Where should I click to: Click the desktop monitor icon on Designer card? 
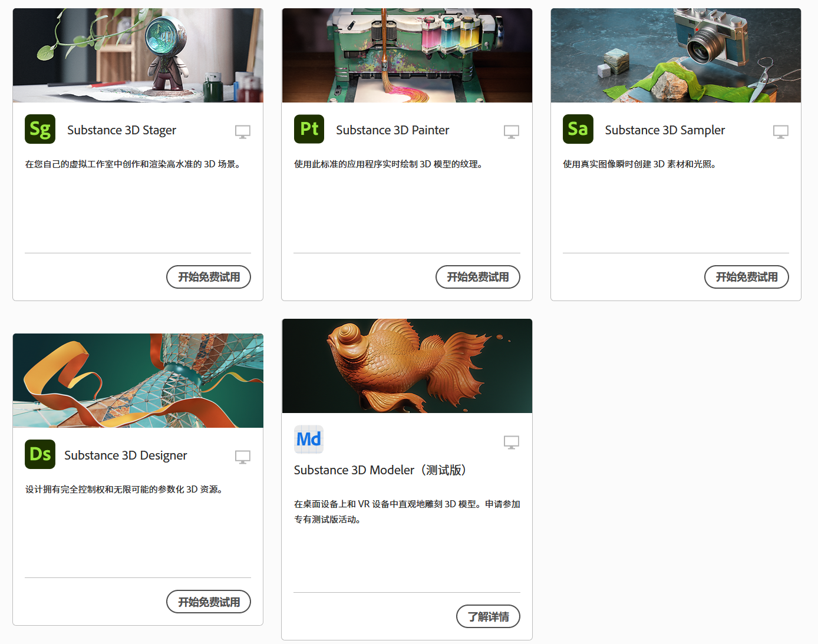point(243,457)
